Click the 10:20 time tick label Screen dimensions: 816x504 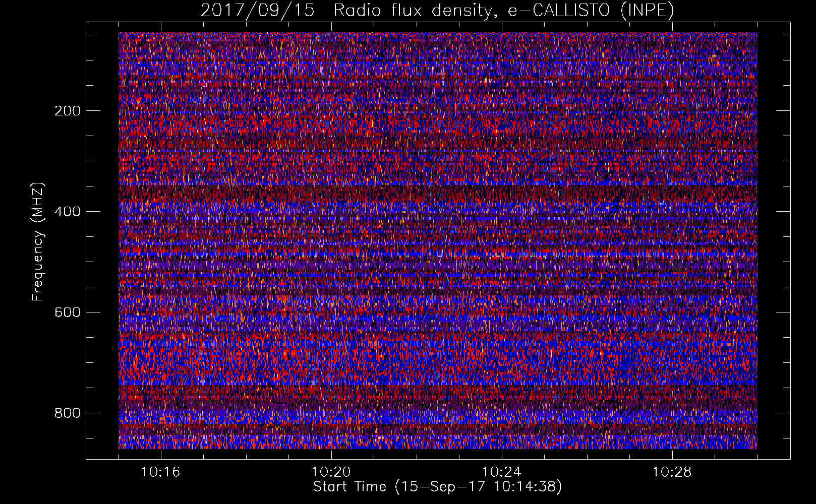click(331, 472)
